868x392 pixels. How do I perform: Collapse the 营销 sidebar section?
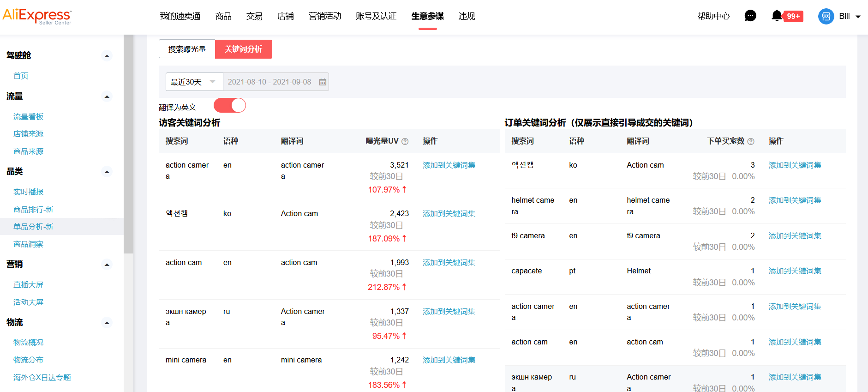point(107,265)
